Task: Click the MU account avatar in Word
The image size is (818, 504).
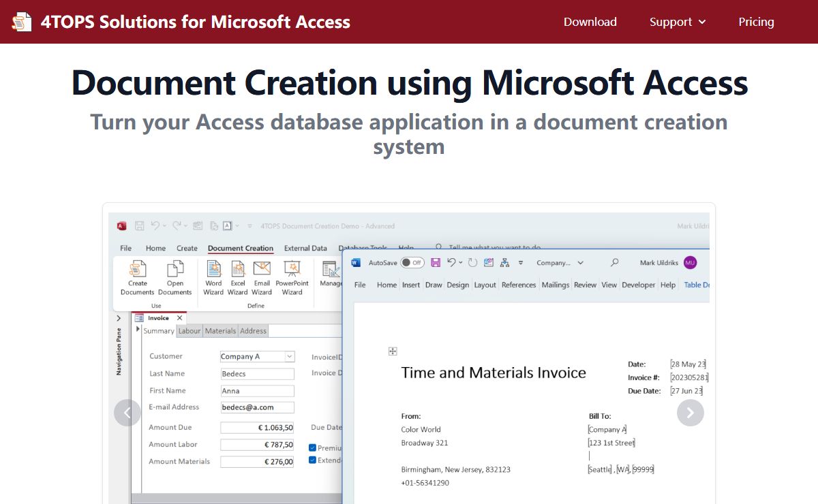Action: [x=690, y=262]
